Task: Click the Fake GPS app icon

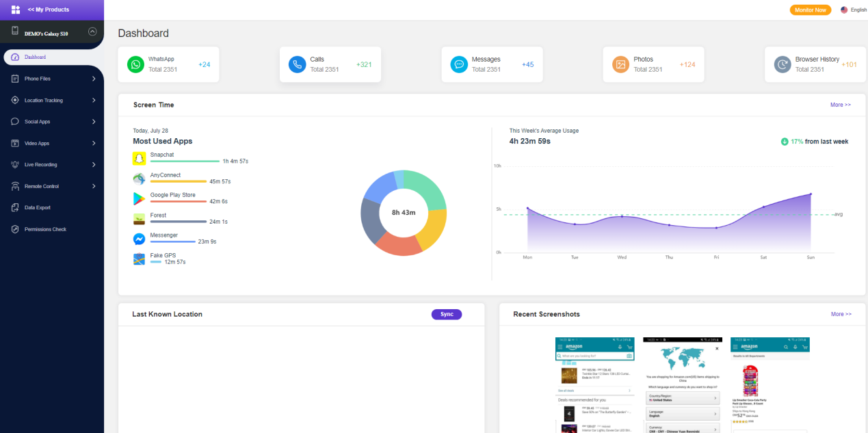Action: (140, 259)
